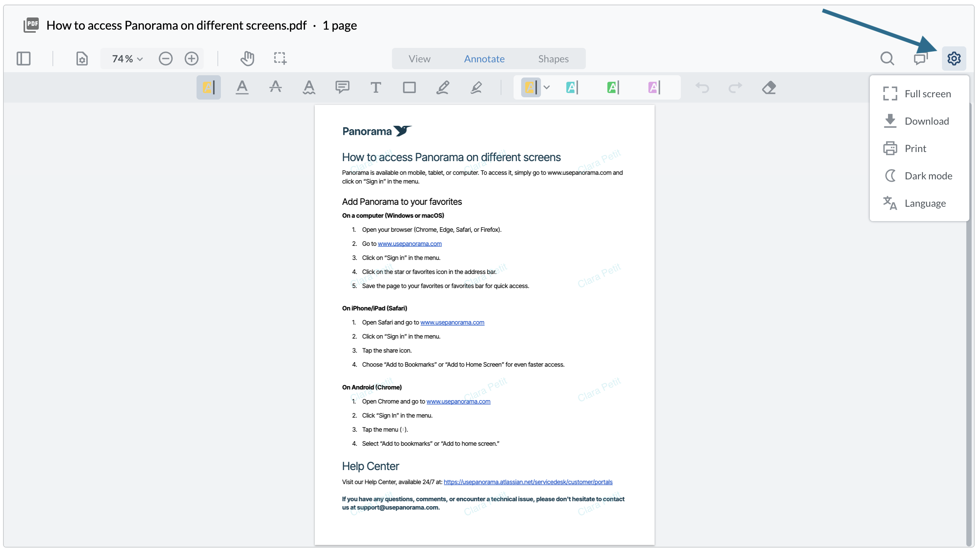The width and height of the screenshot is (980, 551).
Task: Switch to the View tab
Action: [419, 59]
